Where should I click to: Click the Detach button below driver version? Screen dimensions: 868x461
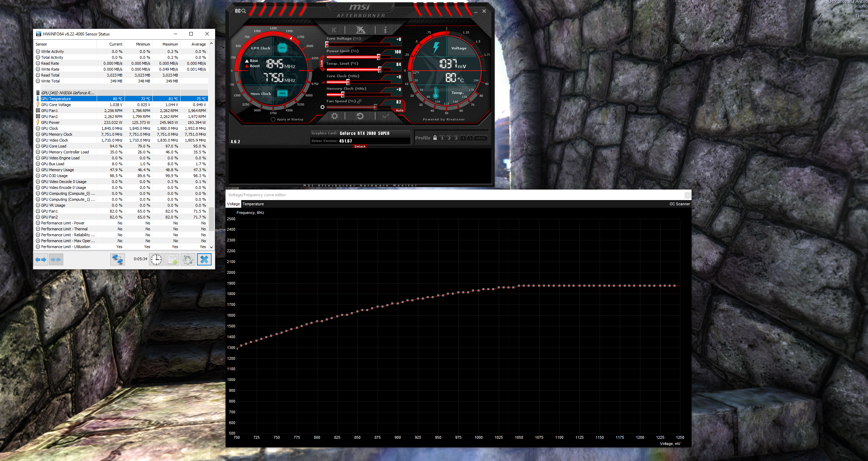click(x=360, y=146)
